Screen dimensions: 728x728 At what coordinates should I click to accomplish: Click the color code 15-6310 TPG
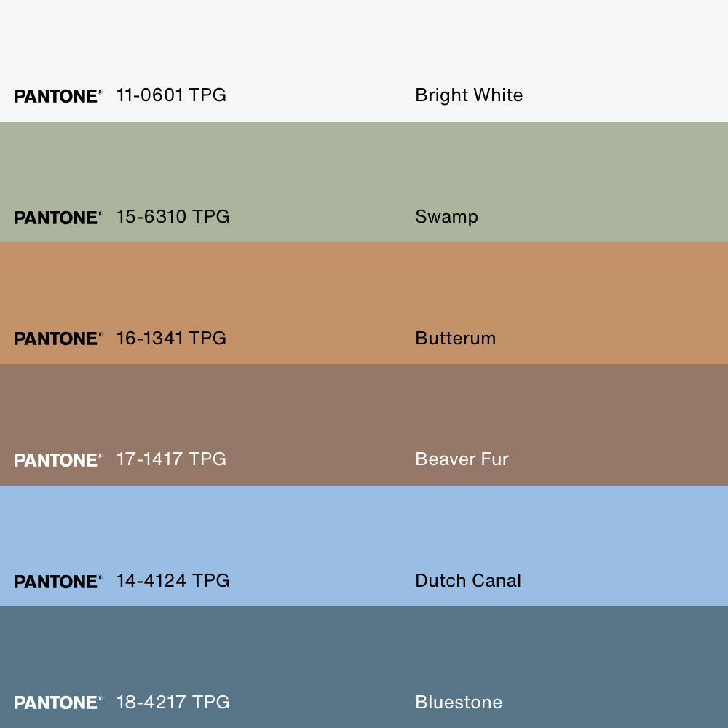[x=173, y=217]
